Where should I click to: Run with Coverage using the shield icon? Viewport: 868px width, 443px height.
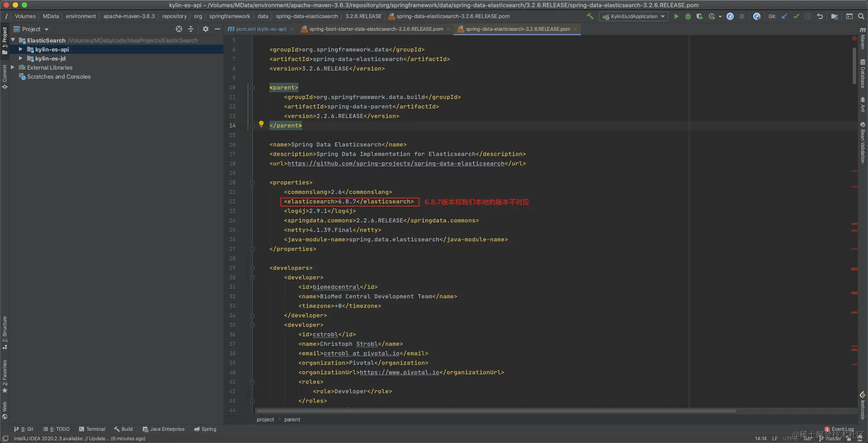(x=699, y=16)
